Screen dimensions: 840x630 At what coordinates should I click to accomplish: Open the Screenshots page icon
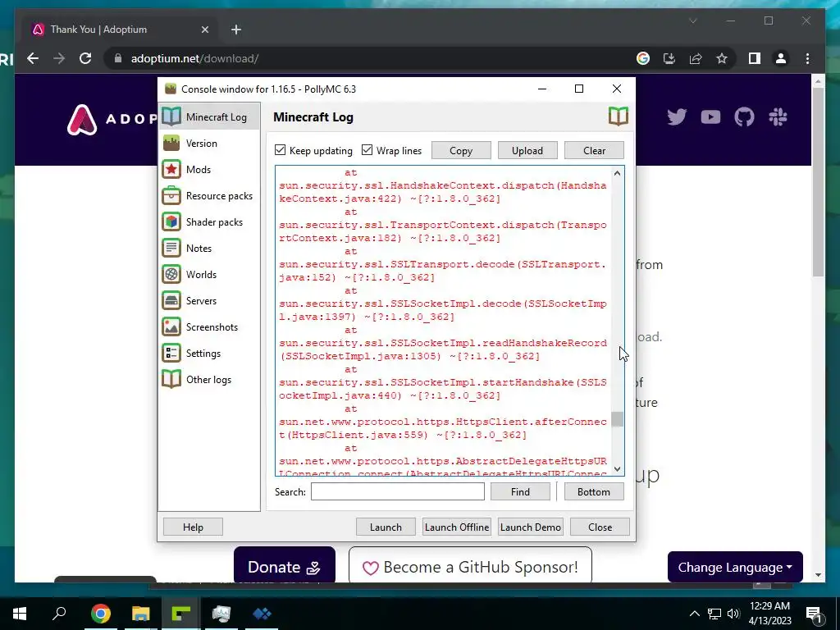[171, 326]
